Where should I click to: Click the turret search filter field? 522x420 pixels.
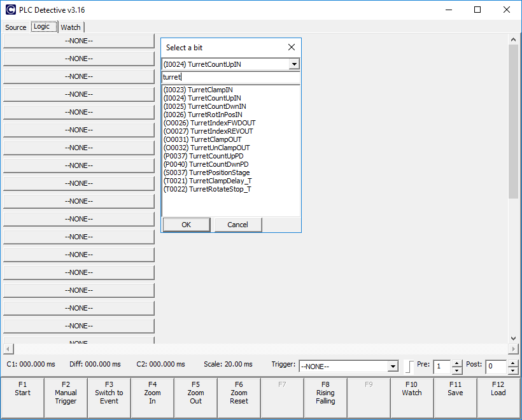coord(231,77)
